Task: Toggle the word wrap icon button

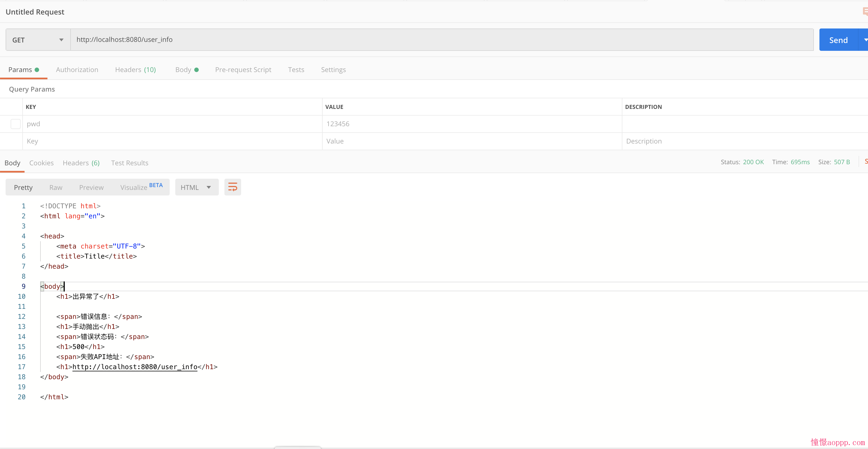Action: pos(232,187)
